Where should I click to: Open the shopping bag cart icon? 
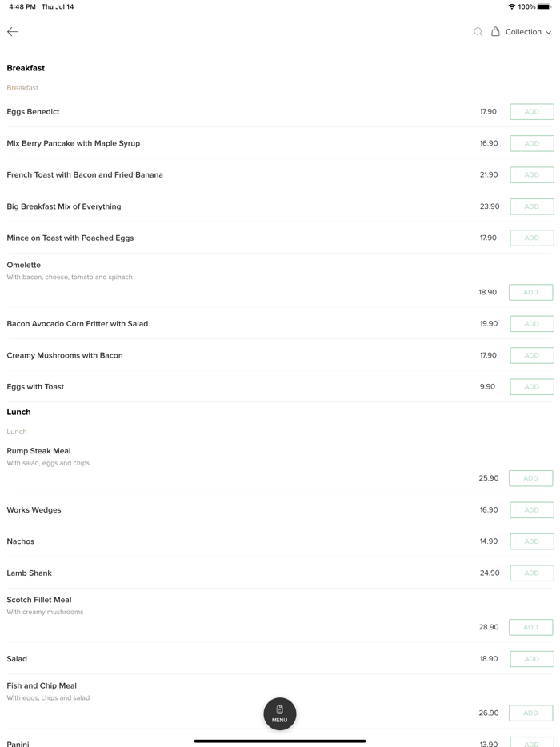tap(495, 32)
